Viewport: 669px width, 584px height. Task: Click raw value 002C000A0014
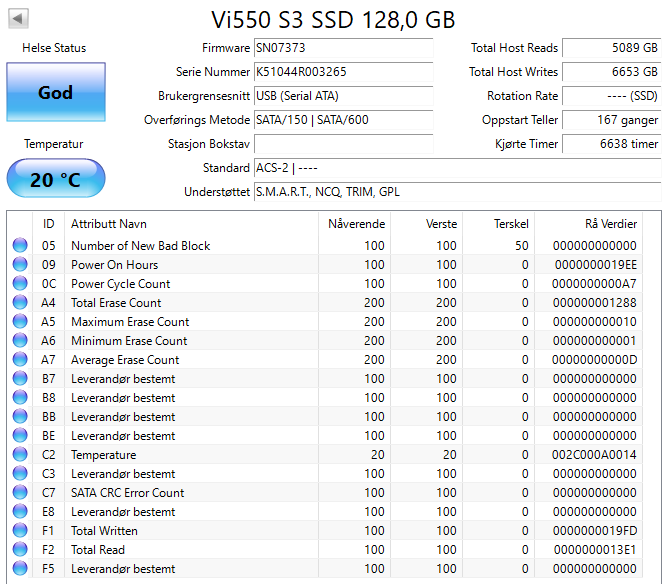(594, 455)
